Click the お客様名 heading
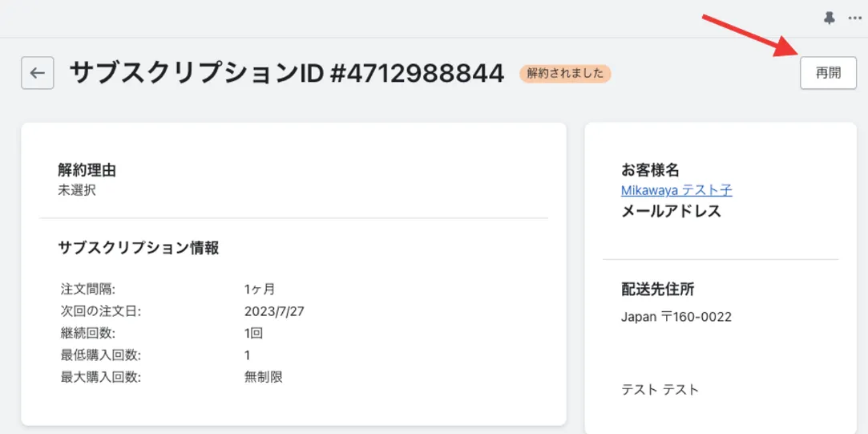The width and height of the screenshot is (868, 434). tap(650, 170)
